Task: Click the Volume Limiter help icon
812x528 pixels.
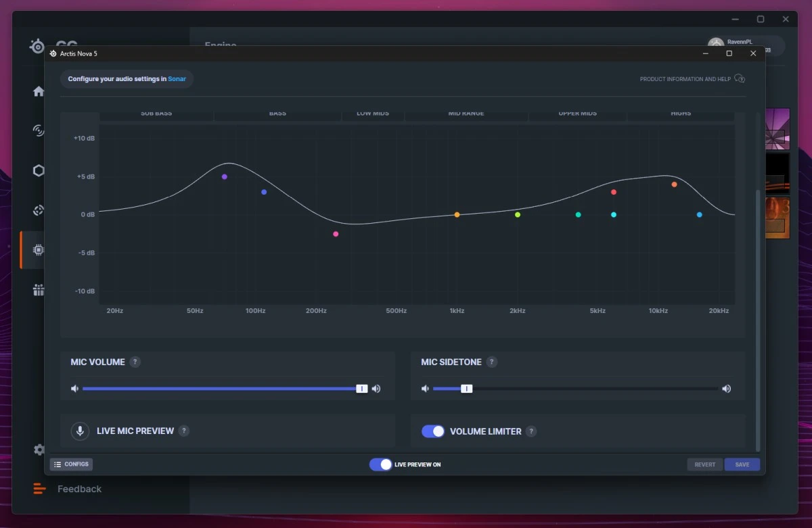Action: click(531, 431)
